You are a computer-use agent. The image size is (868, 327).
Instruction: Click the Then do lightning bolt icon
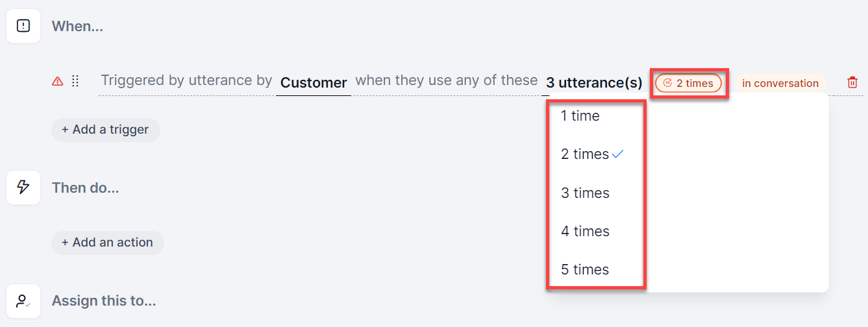pos(23,188)
